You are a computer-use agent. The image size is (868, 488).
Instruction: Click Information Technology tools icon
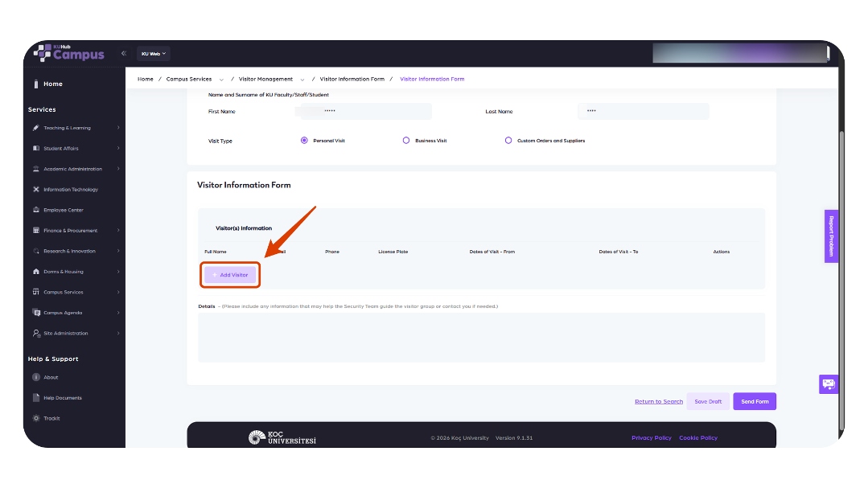click(36, 189)
